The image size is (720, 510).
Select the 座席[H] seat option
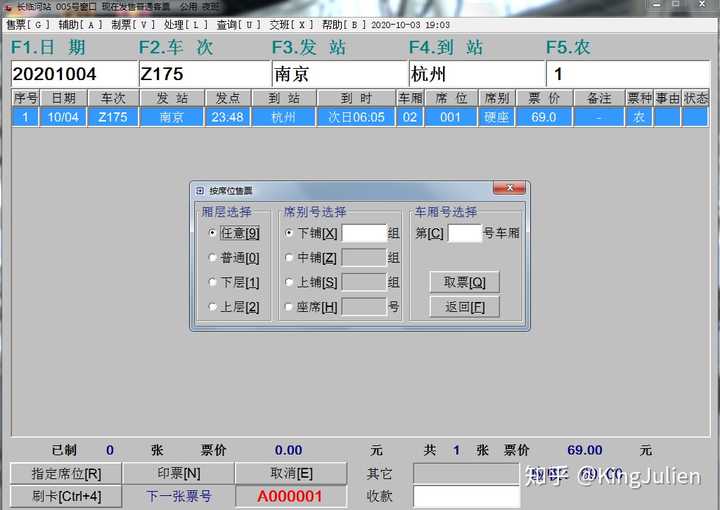289,307
